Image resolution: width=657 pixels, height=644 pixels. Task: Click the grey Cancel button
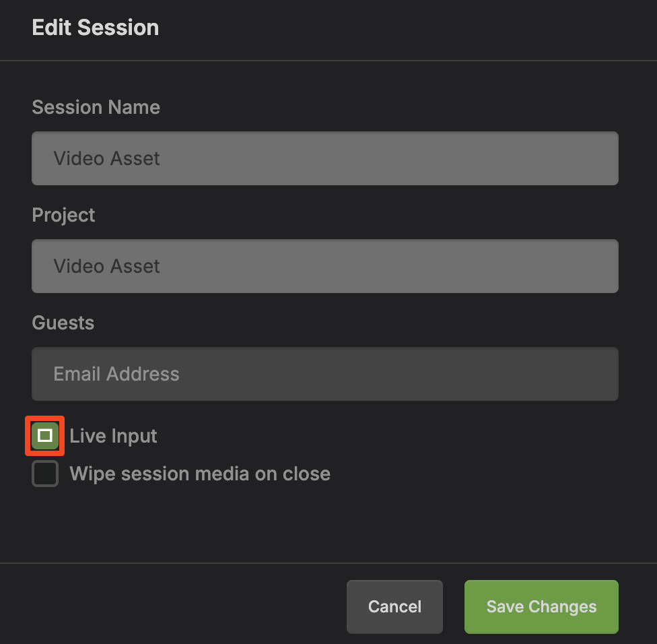click(x=394, y=606)
